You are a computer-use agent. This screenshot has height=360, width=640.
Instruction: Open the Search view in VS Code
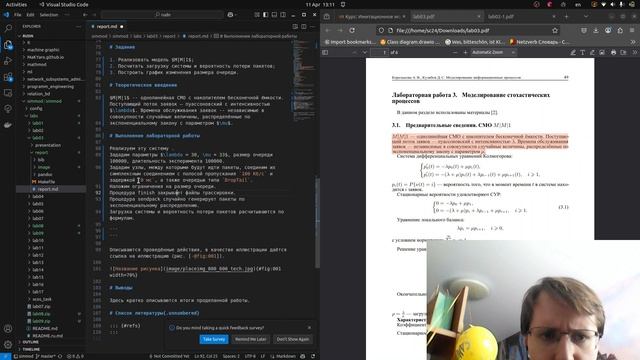pos(8,28)
